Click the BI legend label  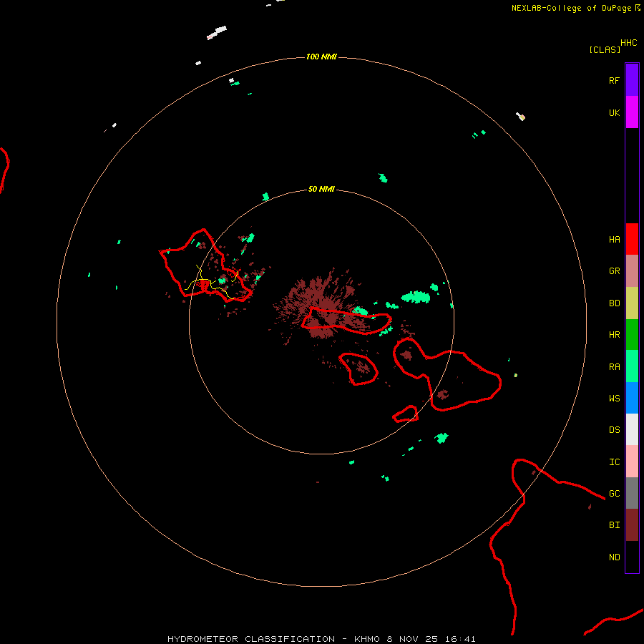click(x=614, y=525)
